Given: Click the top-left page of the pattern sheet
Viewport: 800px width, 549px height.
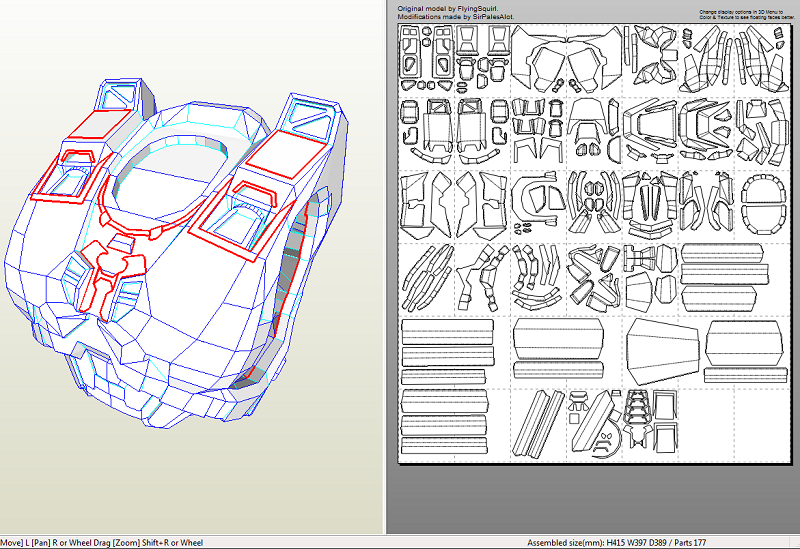Looking at the screenshot, I should (x=425, y=58).
